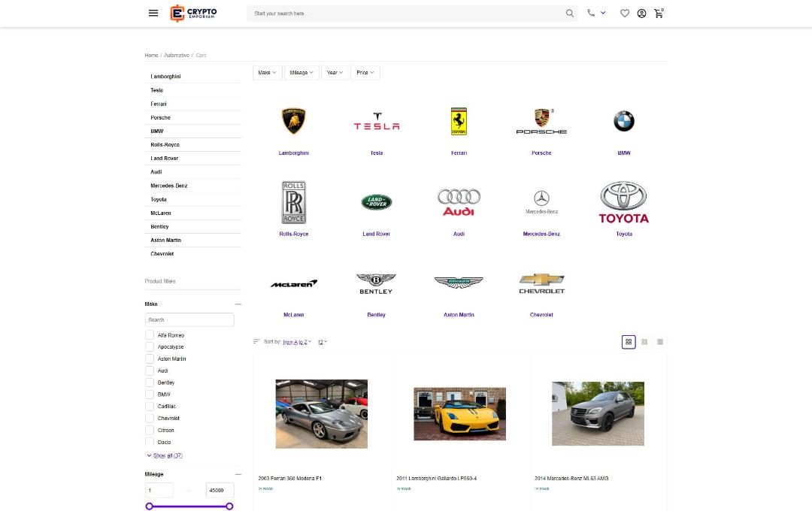Check the Citroen make checkbox
The image size is (812, 511).
150,431
